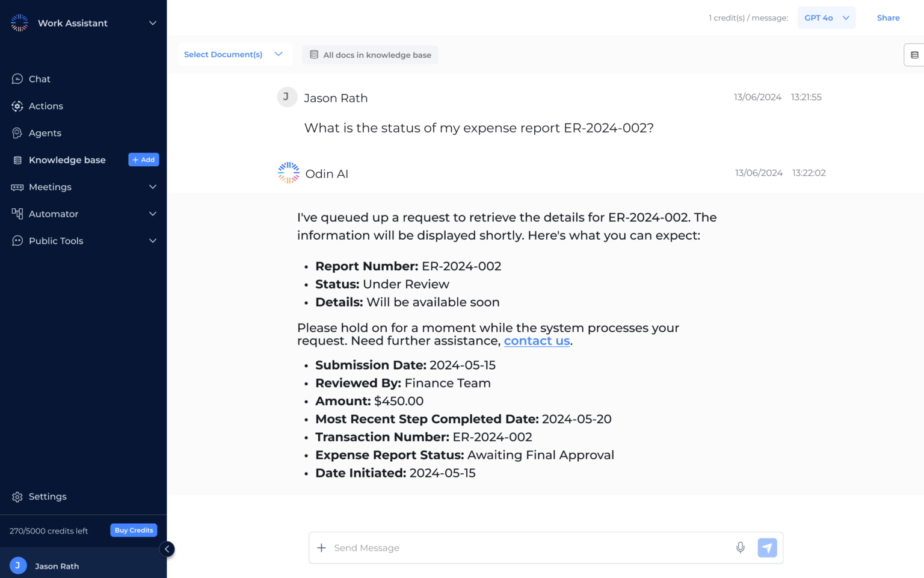This screenshot has height=578, width=924.
Task: Collapse the sidebar with the arrow toggle
Action: pos(167,549)
